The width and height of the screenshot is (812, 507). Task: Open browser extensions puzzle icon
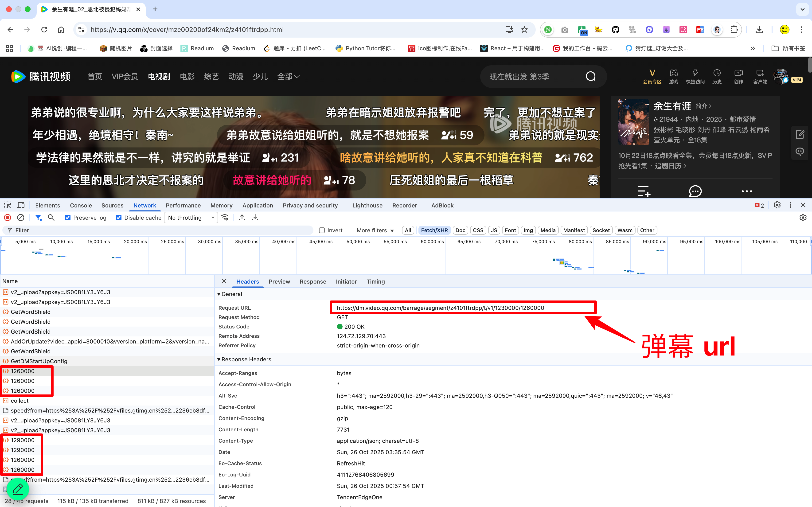(734, 30)
